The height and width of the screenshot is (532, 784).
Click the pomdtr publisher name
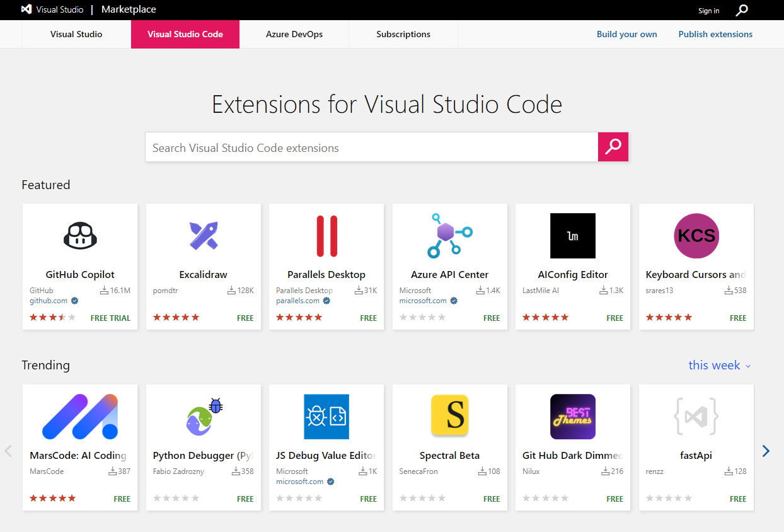click(166, 291)
